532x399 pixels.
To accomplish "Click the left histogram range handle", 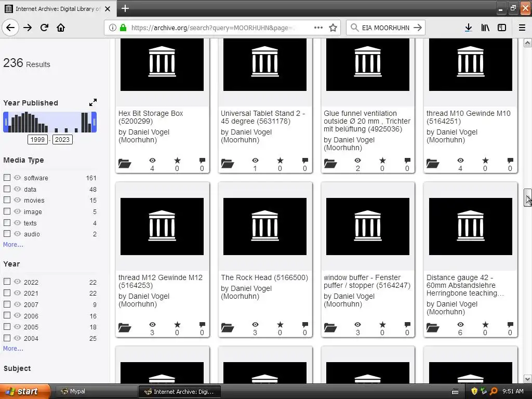I will pyautogui.click(x=5, y=122).
